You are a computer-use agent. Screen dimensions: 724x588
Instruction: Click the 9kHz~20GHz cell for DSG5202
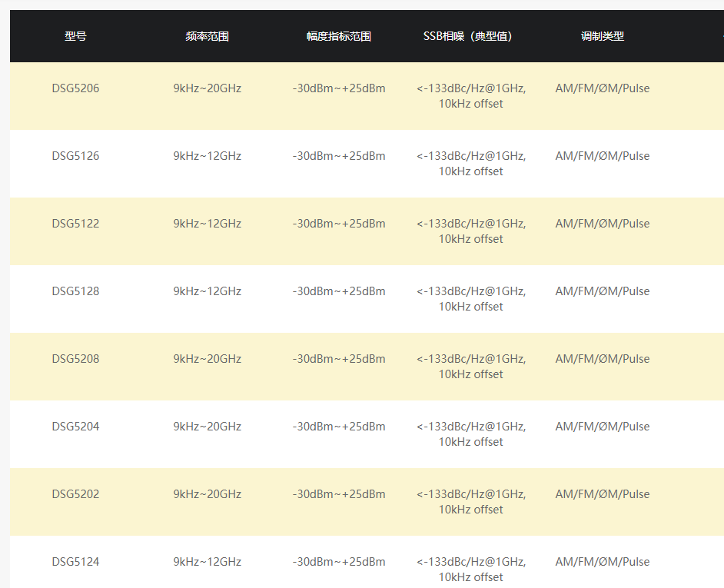click(207, 494)
